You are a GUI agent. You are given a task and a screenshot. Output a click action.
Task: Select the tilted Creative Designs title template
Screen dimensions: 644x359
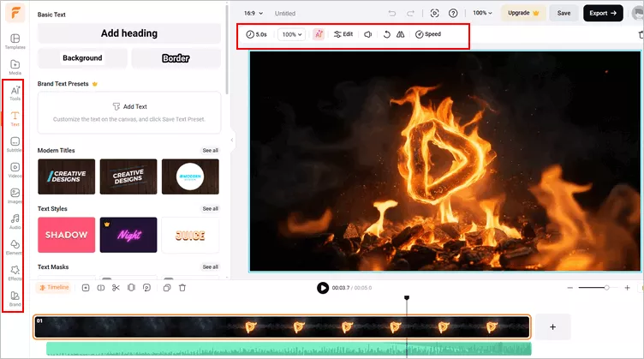[x=128, y=177]
